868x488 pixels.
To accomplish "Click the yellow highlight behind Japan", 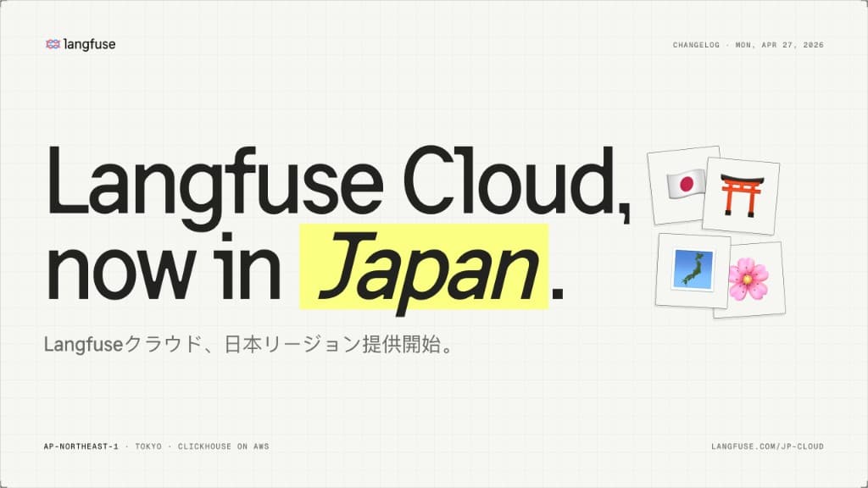I will pyautogui.click(x=424, y=264).
